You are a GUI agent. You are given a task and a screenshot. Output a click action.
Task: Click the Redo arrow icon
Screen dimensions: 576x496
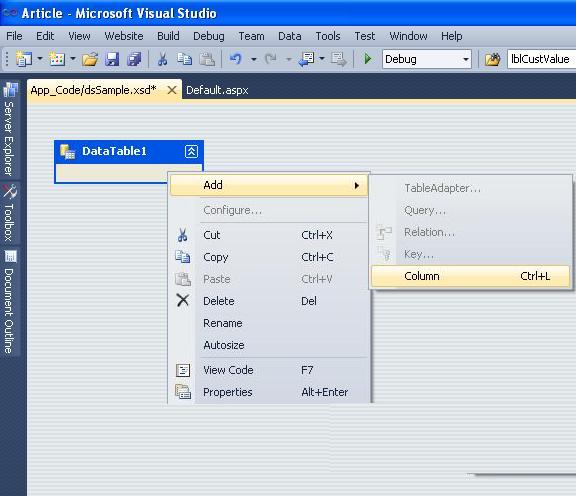coord(271,59)
